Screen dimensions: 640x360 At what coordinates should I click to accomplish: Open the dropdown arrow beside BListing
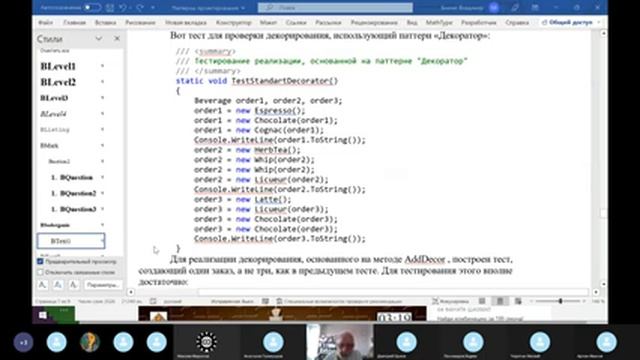[102, 129]
